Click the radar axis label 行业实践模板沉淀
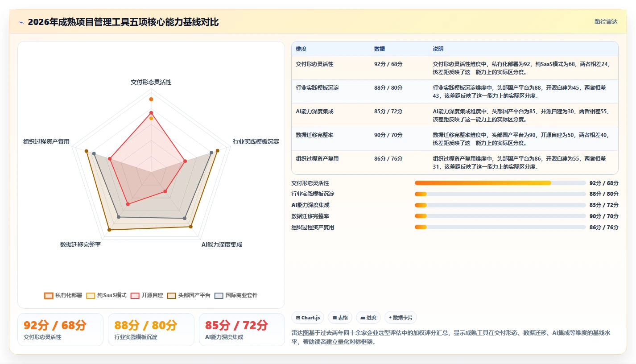The height and width of the screenshot is (364, 636). click(256, 141)
